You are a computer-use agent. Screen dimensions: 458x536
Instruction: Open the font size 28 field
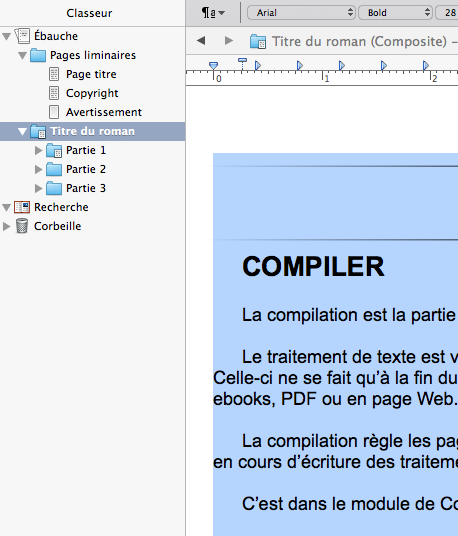coord(447,13)
